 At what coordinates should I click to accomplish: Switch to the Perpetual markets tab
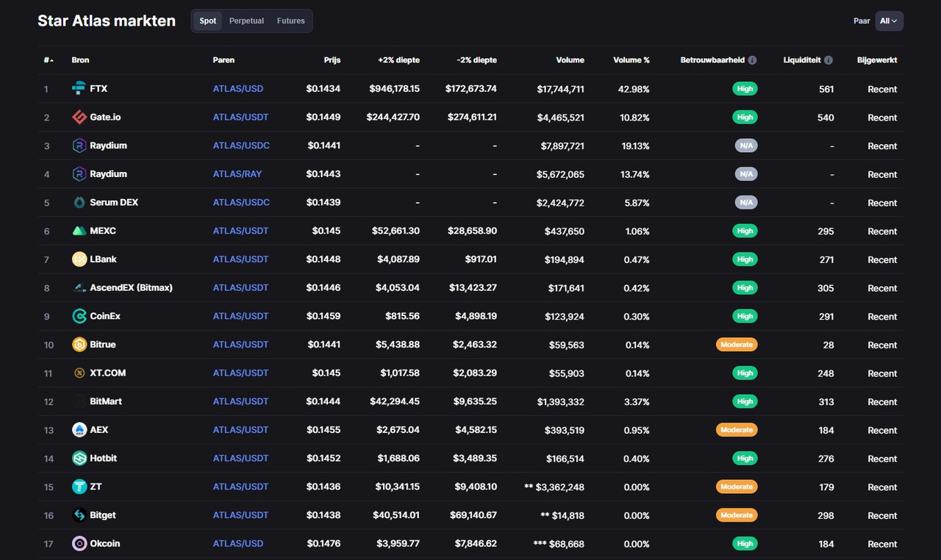point(246,21)
